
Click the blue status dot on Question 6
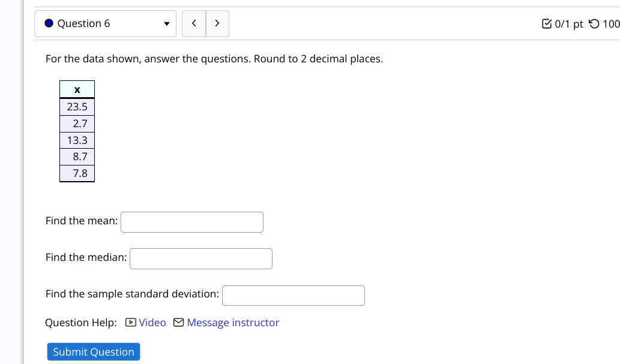[x=48, y=23]
